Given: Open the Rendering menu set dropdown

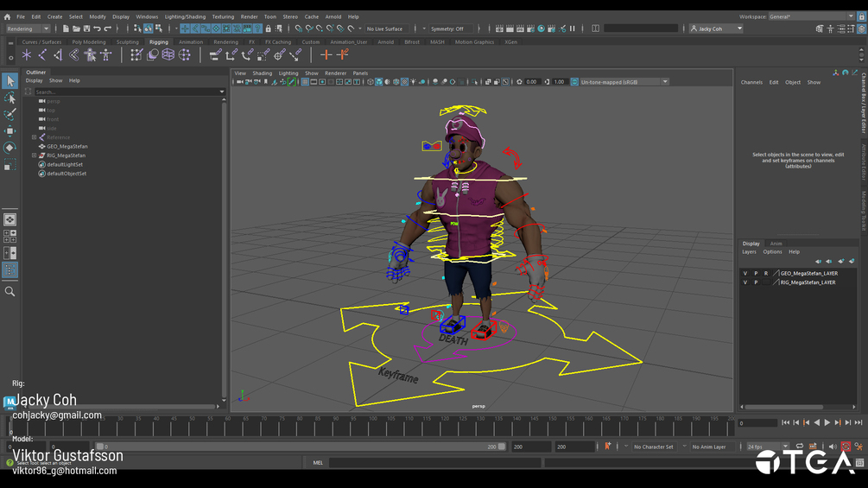Looking at the screenshot, I should [x=28, y=29].
